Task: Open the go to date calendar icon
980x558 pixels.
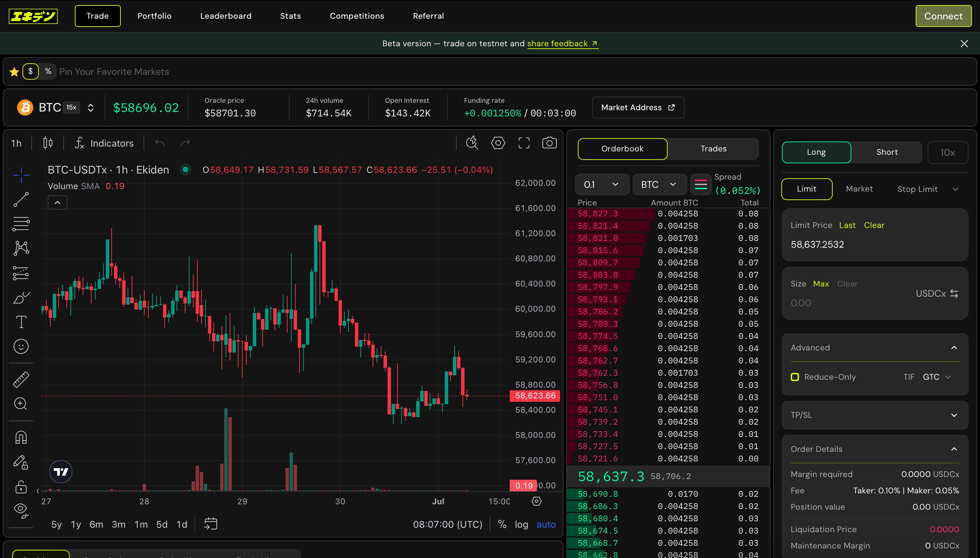Action: (x=211, y=524)
